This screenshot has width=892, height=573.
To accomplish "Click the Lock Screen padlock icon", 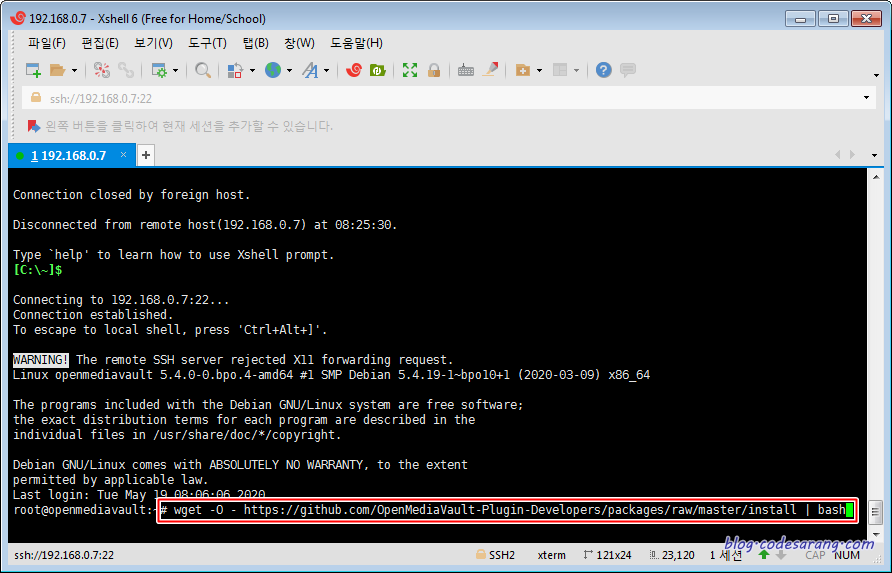I will [x=434, y=70].
